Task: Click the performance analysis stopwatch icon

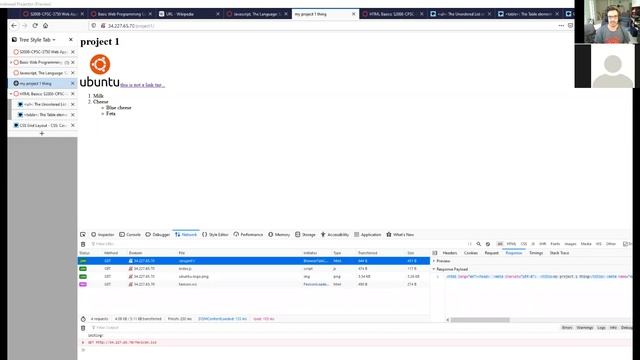Action: [x=83, y=319]
